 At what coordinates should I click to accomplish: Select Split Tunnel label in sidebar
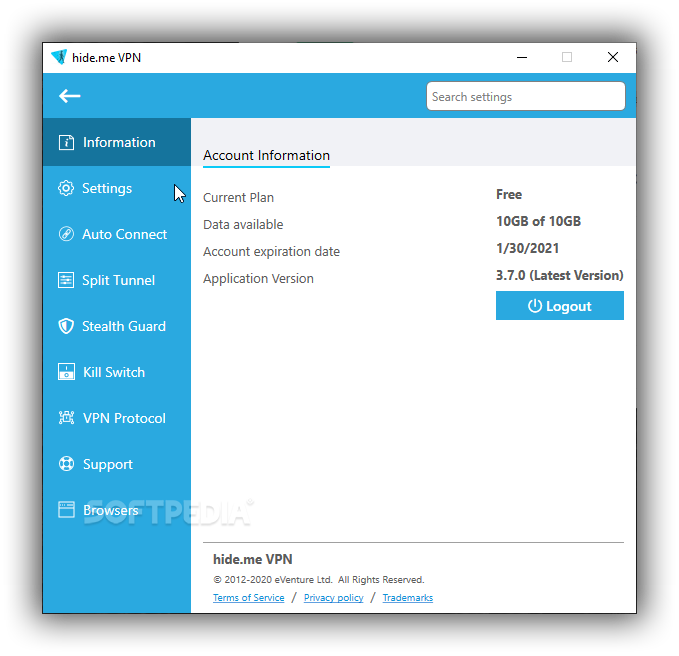[x=118, y=280]
